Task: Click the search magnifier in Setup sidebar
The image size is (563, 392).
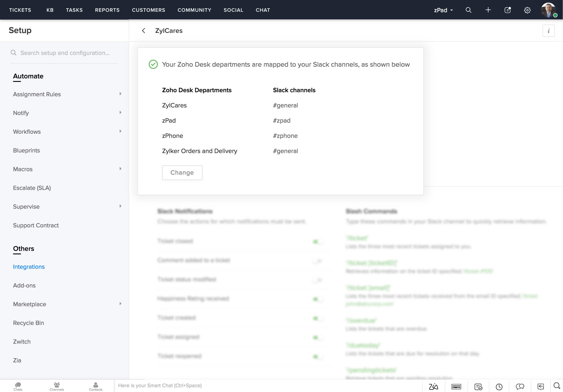Action: 14,53
